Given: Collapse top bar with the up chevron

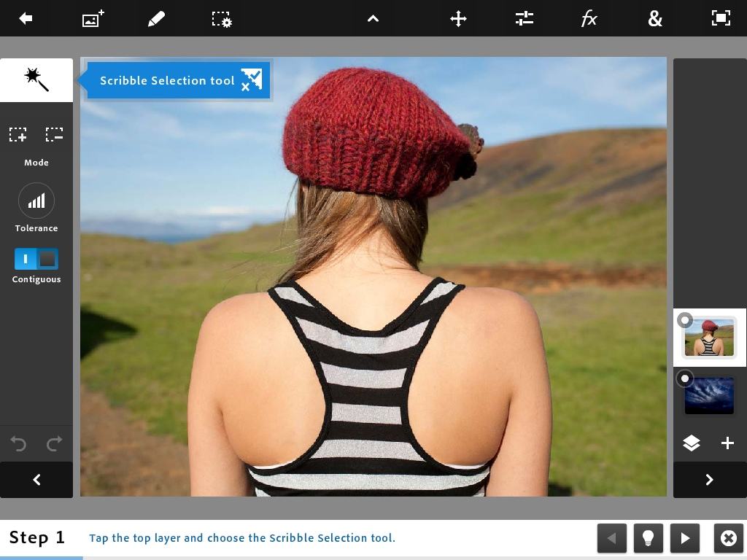Looking at the screenshot, I should [x=373, y=18].
